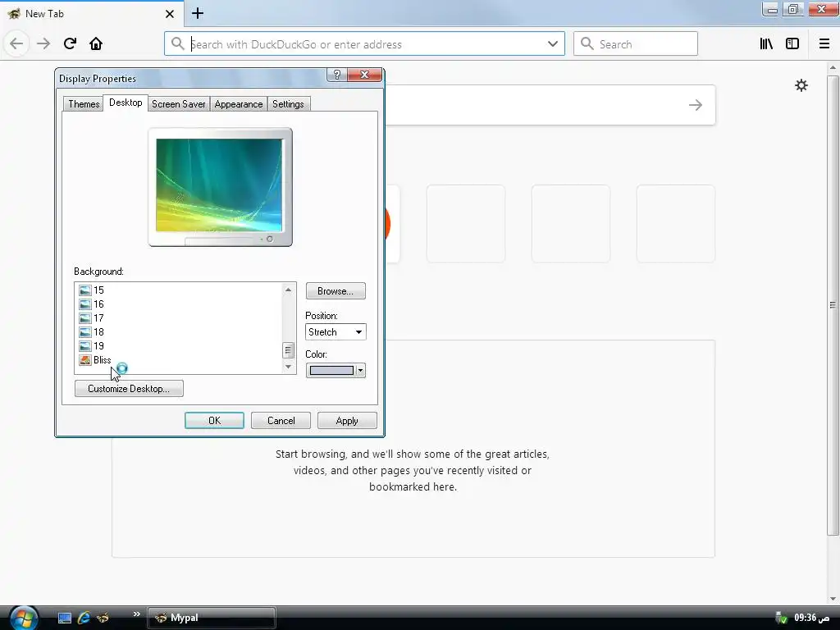
Task: Click the search box magnifier icon
Action: 587,43
